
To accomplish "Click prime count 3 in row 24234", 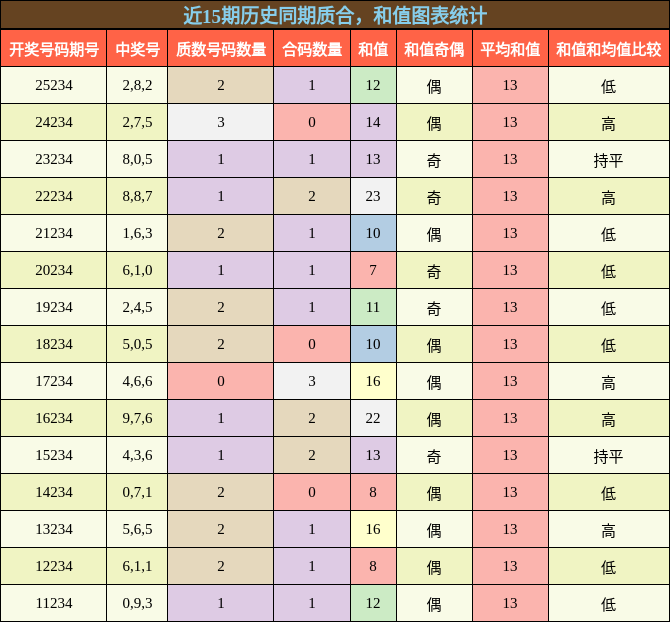I will coord(220,122).
